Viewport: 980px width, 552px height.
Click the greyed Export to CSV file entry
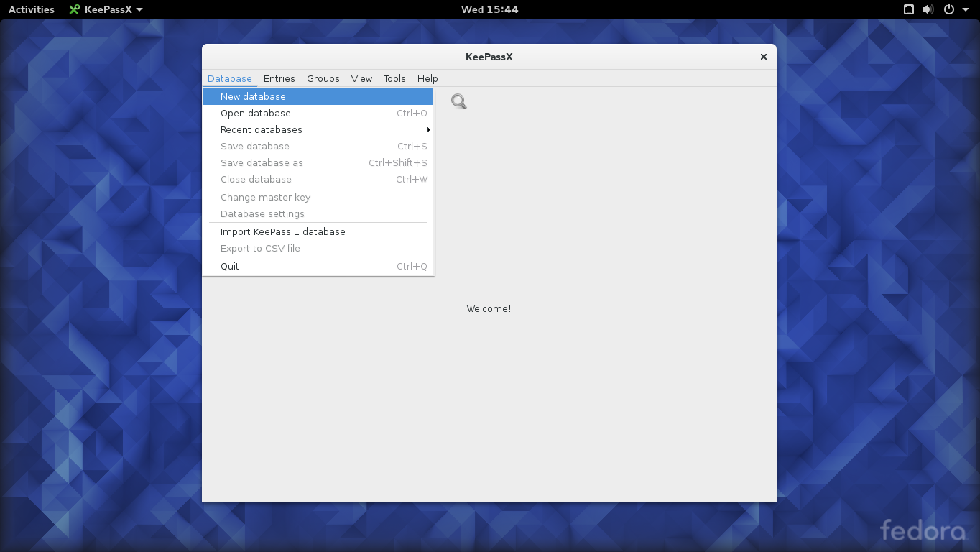[318, 248]
